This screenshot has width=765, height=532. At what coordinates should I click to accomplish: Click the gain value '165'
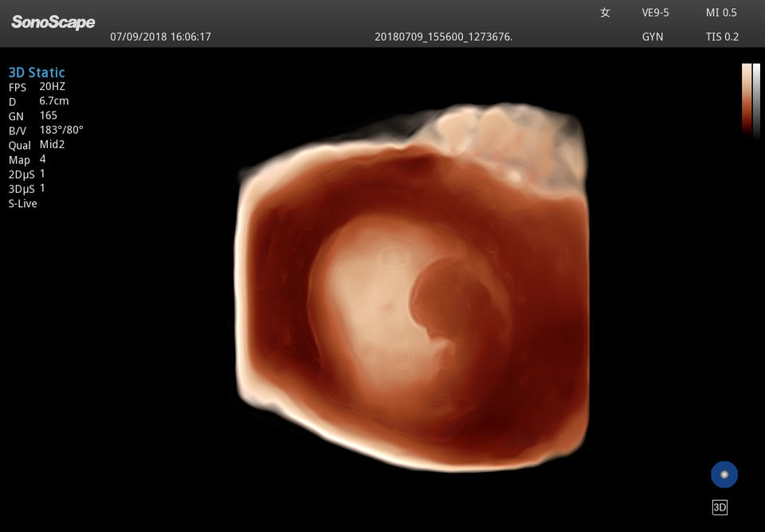pyautogui.click(x=49, y=115)
